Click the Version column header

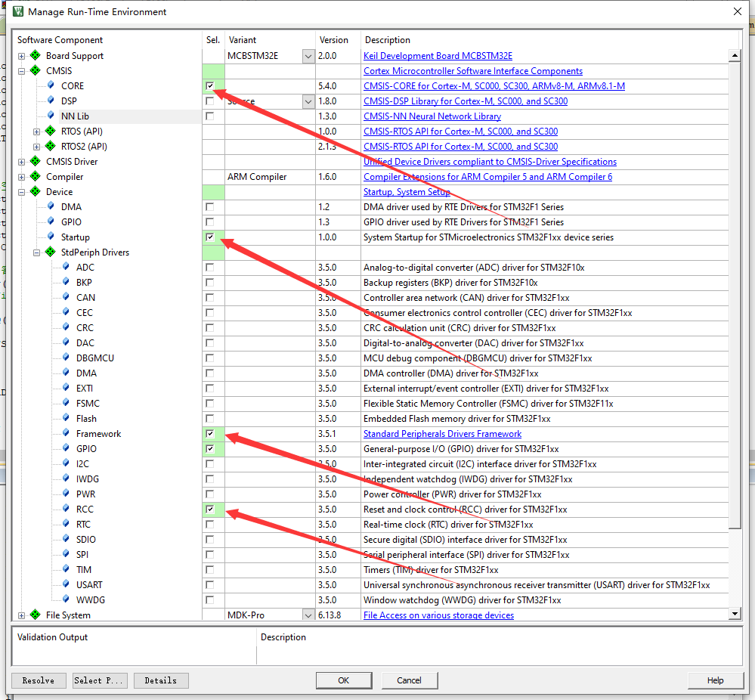pos(334,40)
